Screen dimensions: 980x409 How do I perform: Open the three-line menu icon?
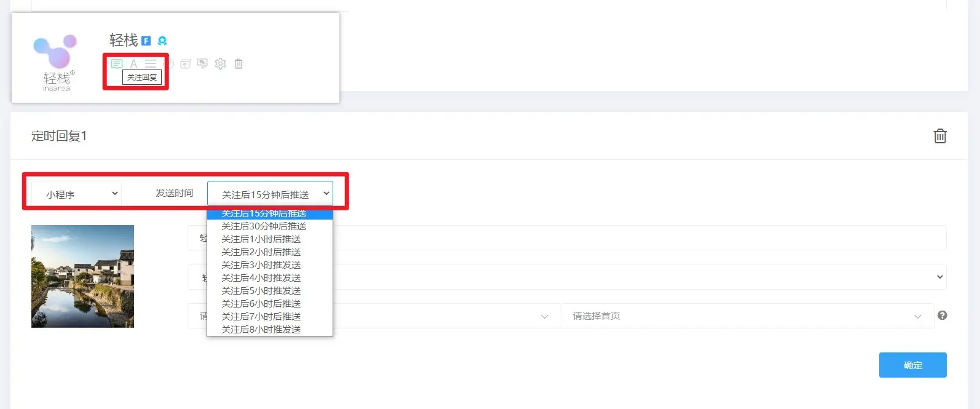tap(151, 64)
